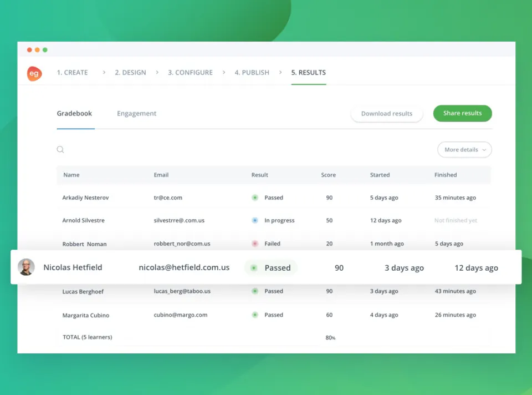Click the Share results button
Viewport: 532px width, 395px height.
pyautogui.click(x=462, y=113)
